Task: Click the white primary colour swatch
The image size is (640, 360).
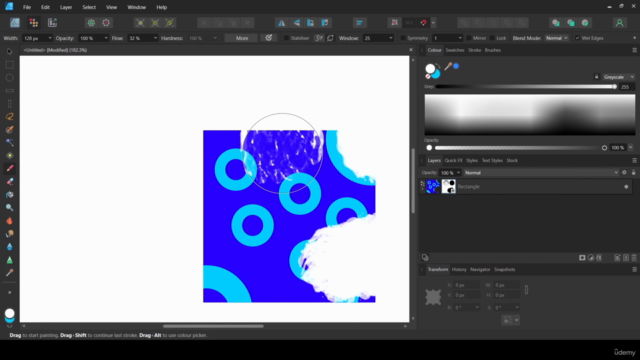Action: (430, 69)
